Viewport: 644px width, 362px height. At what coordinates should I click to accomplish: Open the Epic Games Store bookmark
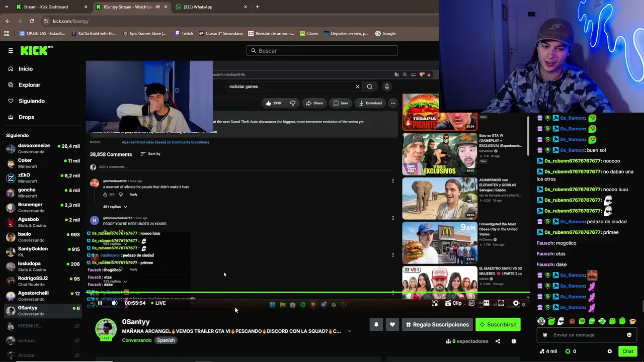pyautogui.click(x=144, y=34)
